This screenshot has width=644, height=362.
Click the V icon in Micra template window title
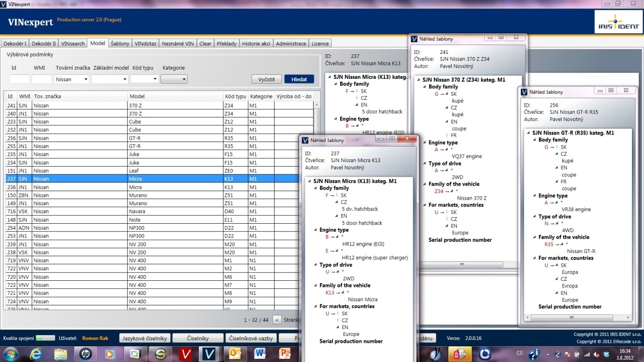point(305,140)
